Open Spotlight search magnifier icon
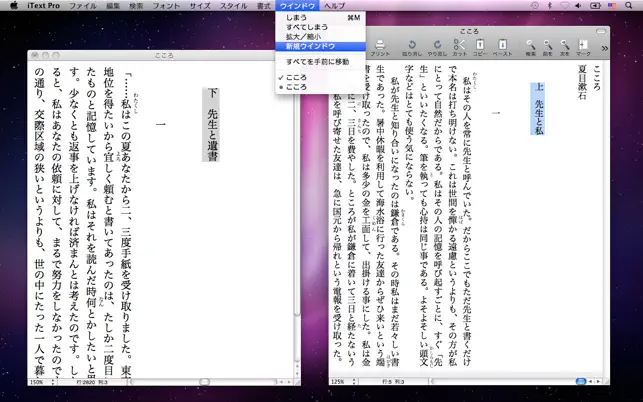The height and width of the screenshot is (402, 643). coord(629,5)
